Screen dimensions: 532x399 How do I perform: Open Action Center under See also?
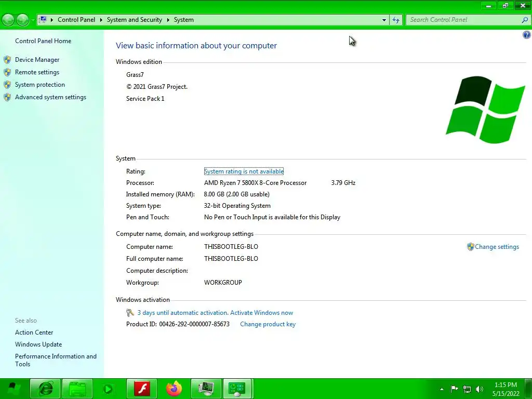(x=34, y=332)
